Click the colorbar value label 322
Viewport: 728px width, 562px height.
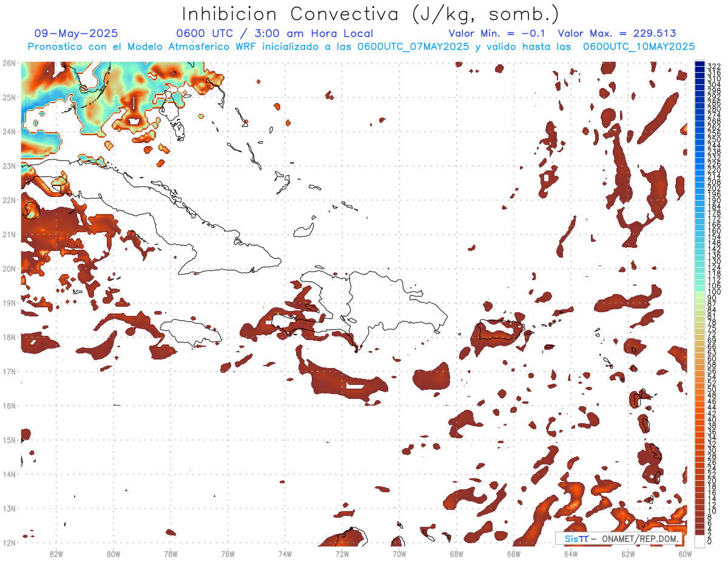coord(714,66)
